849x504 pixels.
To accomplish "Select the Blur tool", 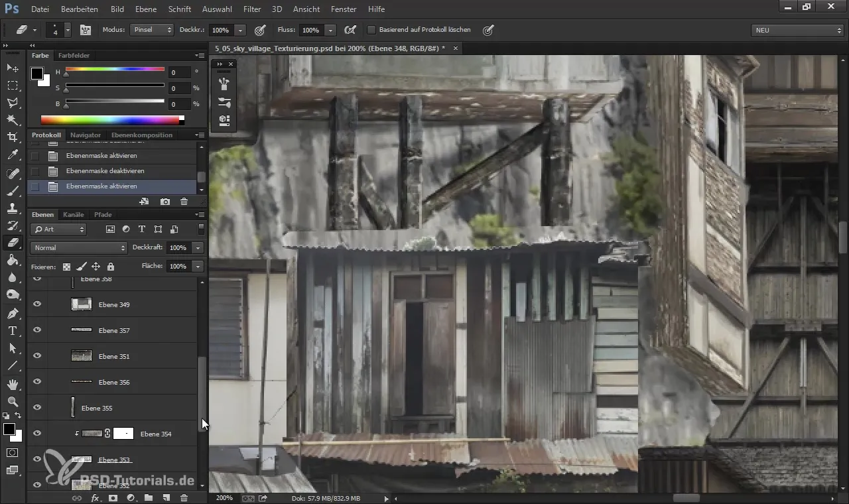I will coord(13,277).
